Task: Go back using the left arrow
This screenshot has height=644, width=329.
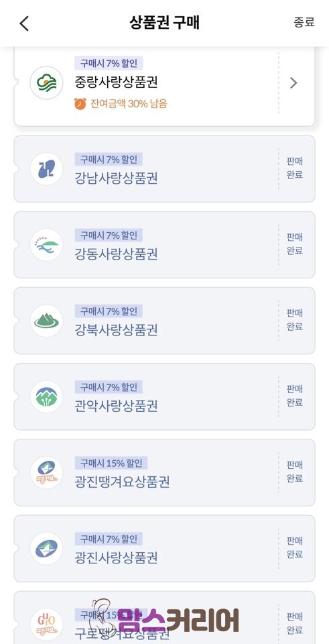Action: (24, 23)
